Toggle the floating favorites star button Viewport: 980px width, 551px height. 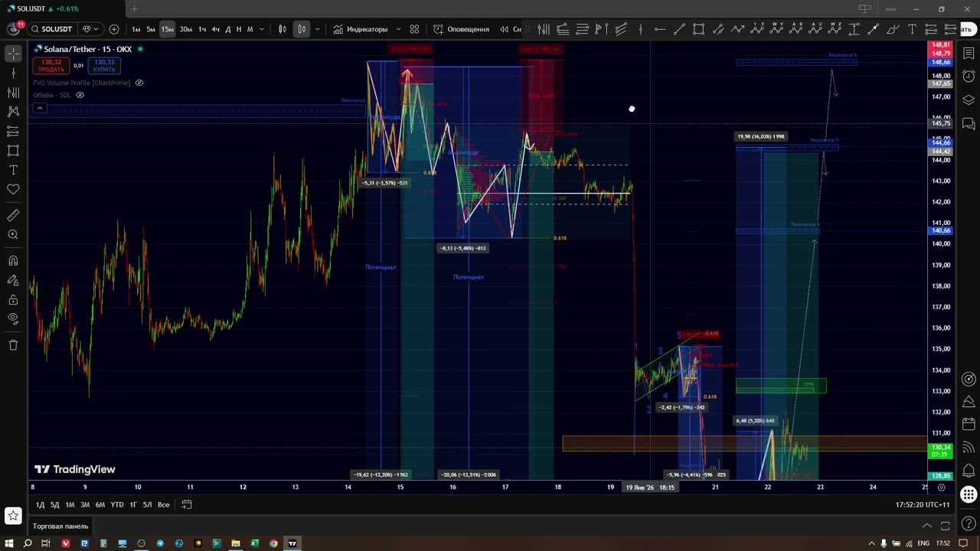(x=13, y=516)
